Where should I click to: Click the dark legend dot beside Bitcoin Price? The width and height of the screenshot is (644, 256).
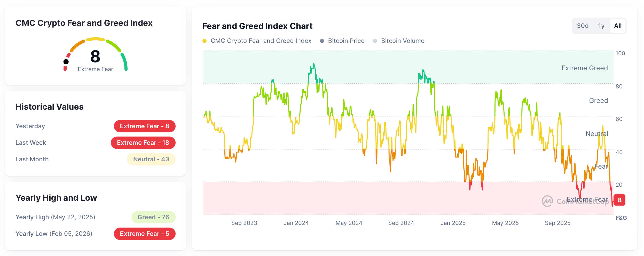pyautogui.click(x=322, y=41)
